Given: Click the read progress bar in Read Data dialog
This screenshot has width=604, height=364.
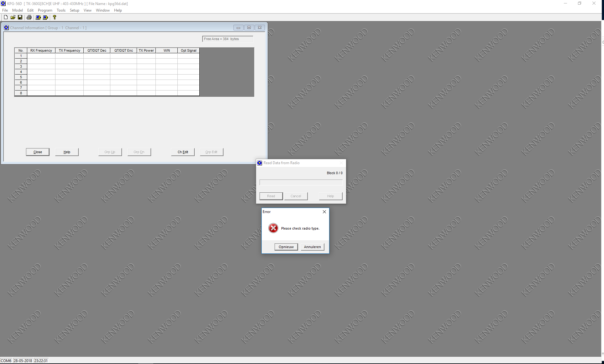Looking at the screenshot, I should [x=301, y=182].
